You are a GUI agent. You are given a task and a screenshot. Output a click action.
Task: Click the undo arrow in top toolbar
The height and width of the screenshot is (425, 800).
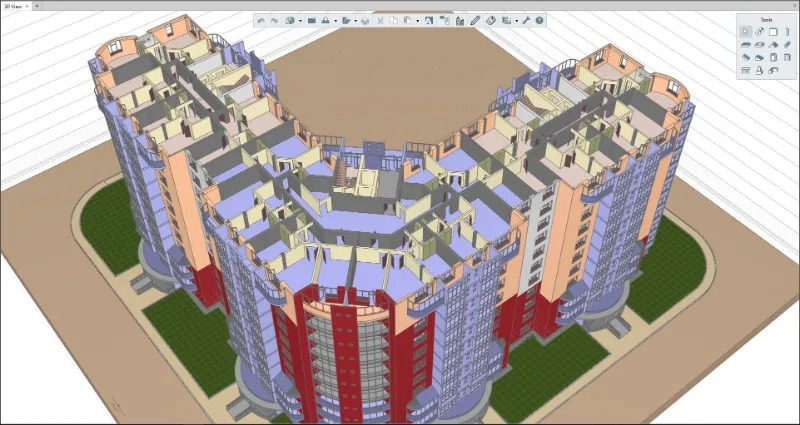pyautogui.click(x=261, y=20)
